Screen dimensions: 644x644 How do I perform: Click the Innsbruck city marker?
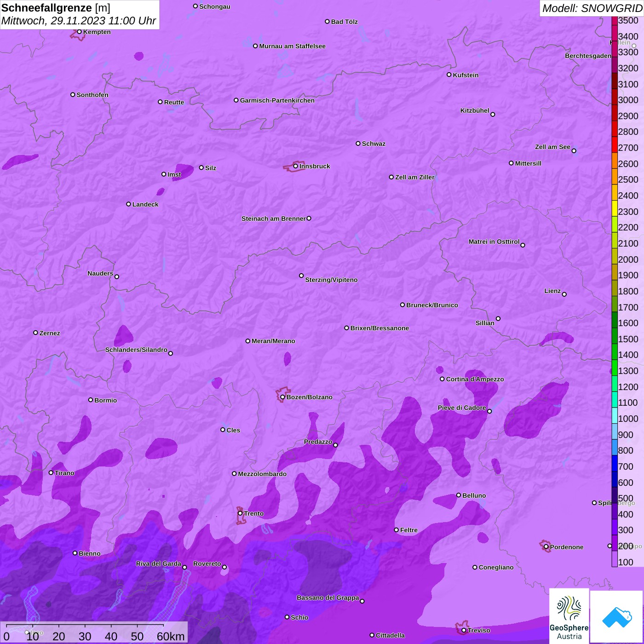click(295, 166)
